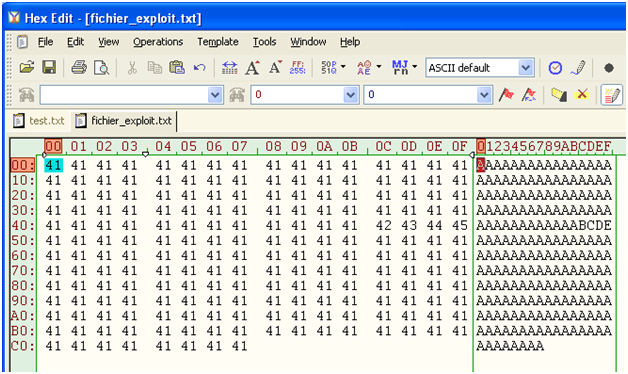Click the column header 0C
628x374 pixels.
coord(383,146)
